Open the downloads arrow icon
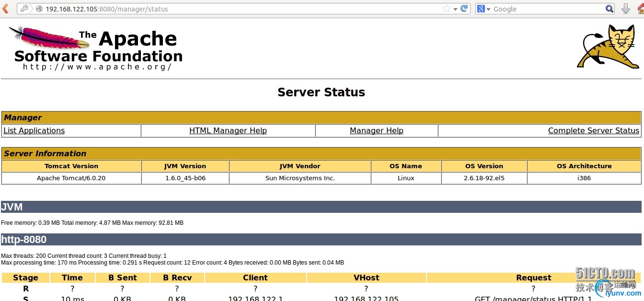Screen dimensions: 644x301 click(x=625, y=9)
